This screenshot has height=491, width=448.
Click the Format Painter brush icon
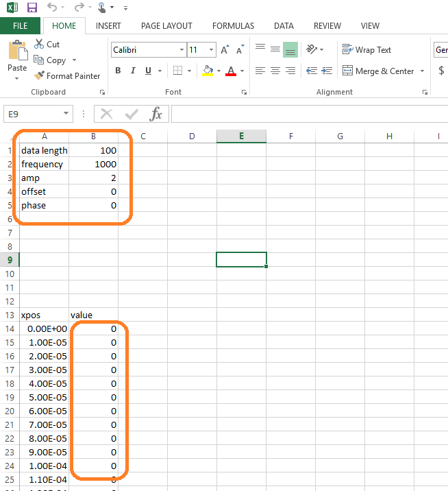tap(39, 76)
